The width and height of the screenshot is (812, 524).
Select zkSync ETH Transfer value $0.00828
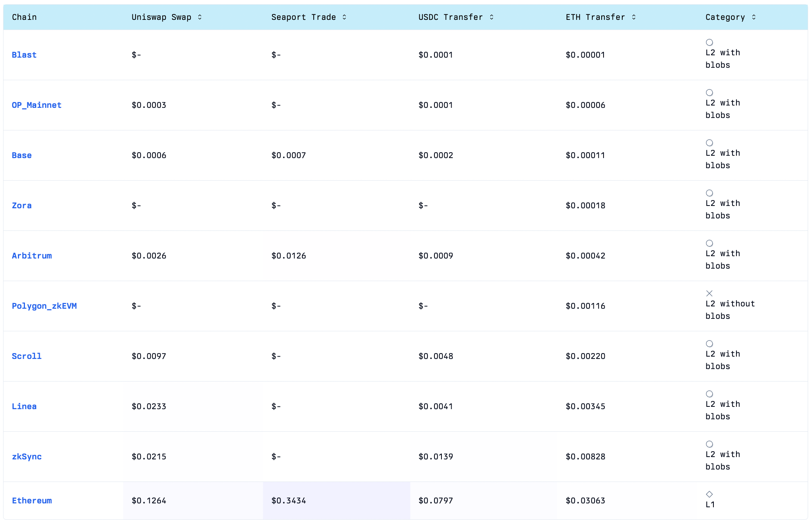(585, 457)
